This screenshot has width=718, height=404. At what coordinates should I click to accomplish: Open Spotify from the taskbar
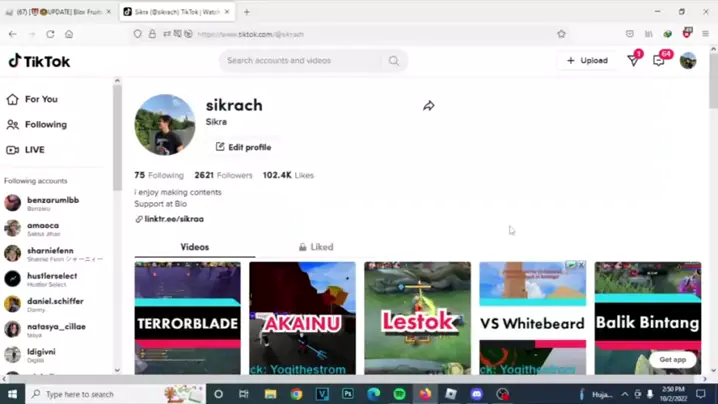399,394
